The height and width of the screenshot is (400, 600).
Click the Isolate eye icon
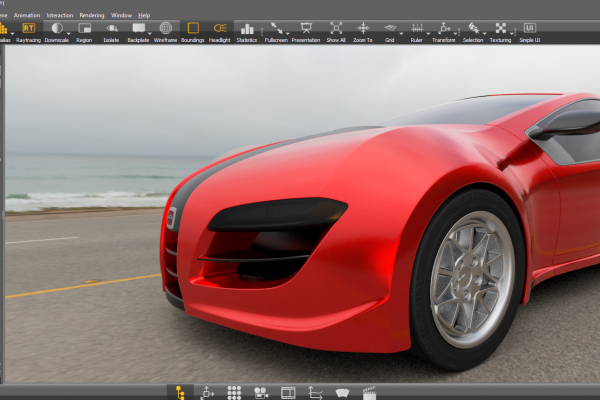pos(111,29)
